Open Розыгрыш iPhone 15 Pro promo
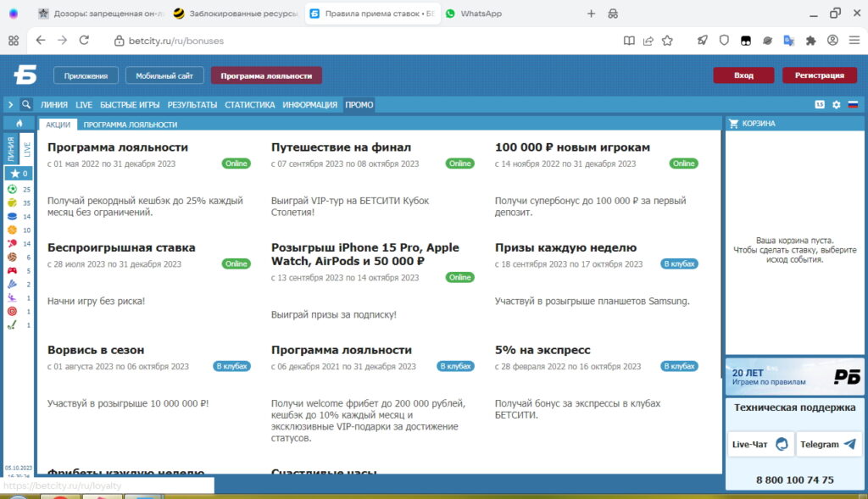This screenshot has width=868, height=499. coord(364,254)
